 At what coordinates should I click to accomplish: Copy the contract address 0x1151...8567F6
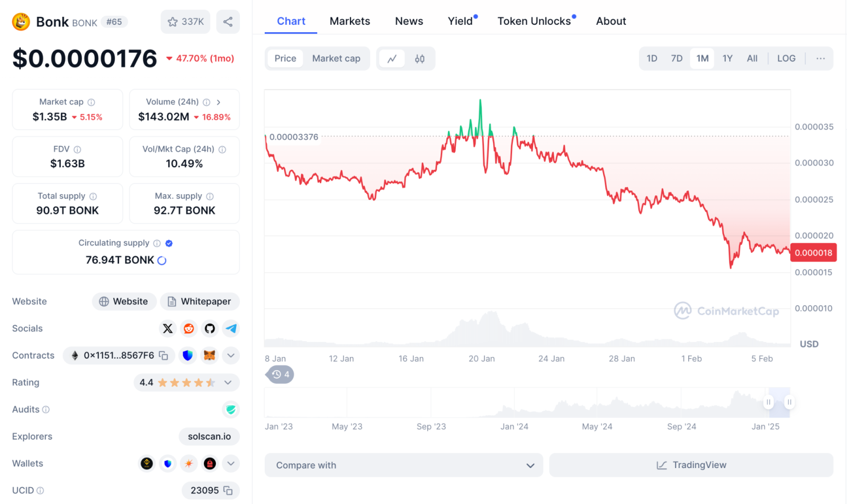pos(164,355)
